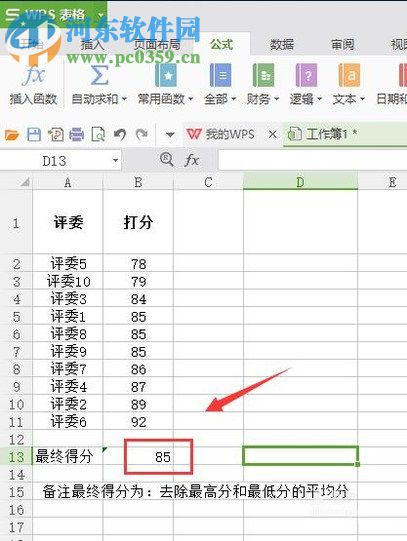
Task: Select score cell with value 89
Action: (138, 404)
